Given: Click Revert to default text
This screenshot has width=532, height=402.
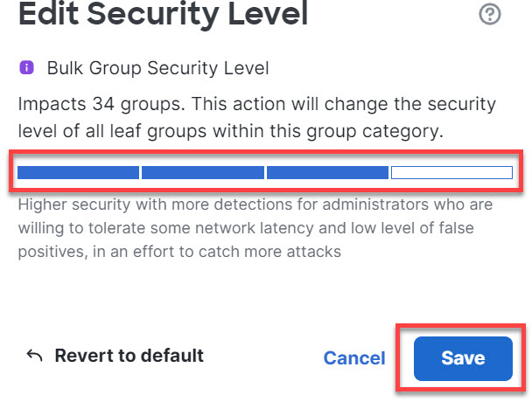Looking at the screenshot, I should (x=129, y=356).
